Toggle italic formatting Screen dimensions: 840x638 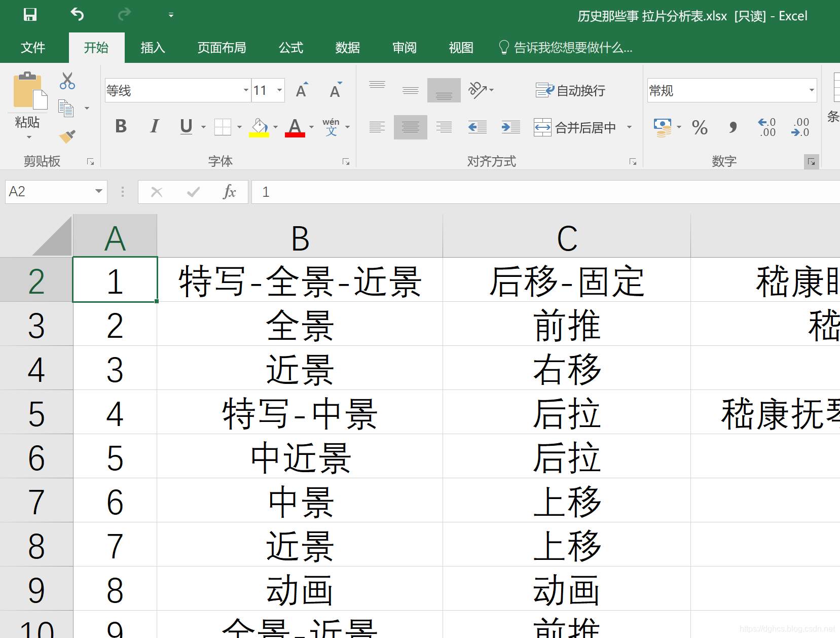(155, 126)
